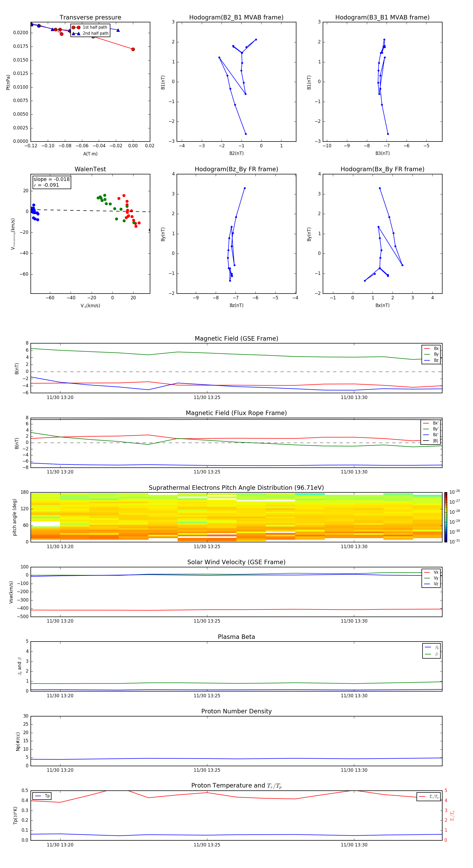Click the 'B3(nT)' x-axis label

(x=382, y=153)
